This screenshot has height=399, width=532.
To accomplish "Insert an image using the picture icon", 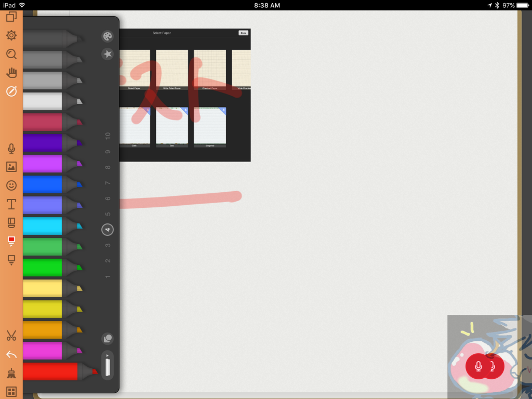I will click(x=11, y=167).
